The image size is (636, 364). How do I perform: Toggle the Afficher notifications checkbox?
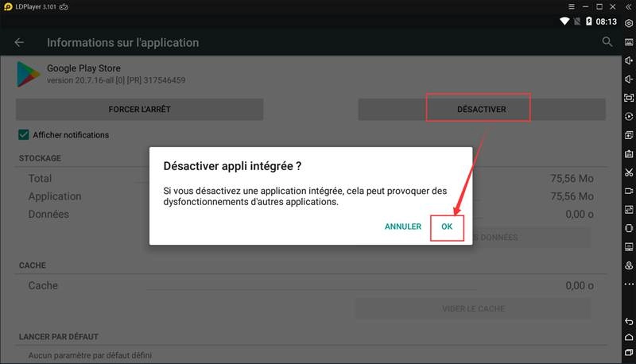pos(24,135)
